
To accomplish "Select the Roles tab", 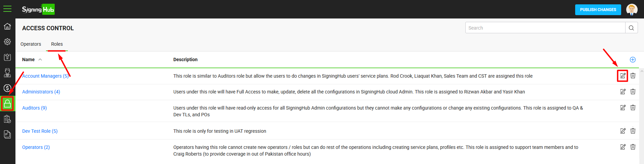I will 57,44.
